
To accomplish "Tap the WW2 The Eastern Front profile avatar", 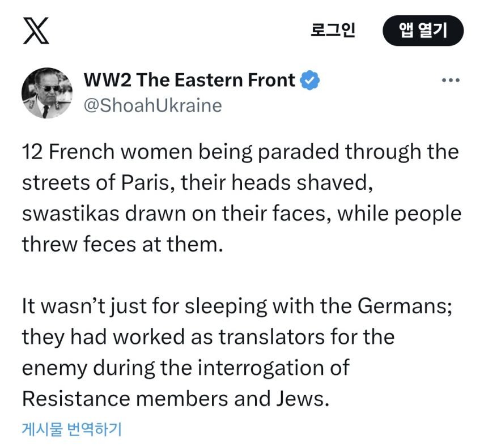I will tap(47, 94).
